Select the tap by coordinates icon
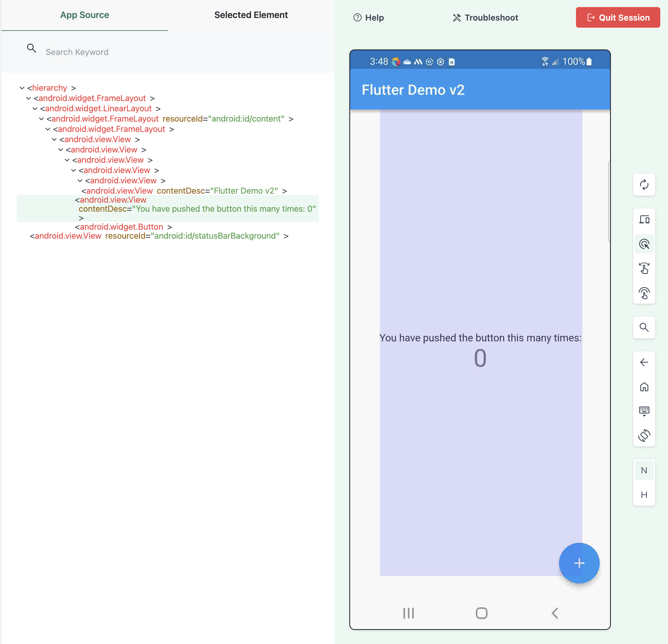Viewport: 668px width, 644px height. 644,293
